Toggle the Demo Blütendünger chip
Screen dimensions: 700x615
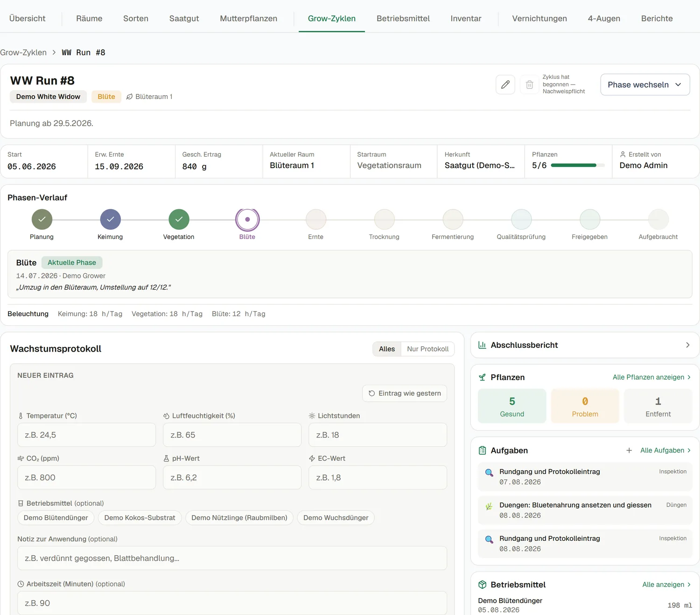[56, 517]
